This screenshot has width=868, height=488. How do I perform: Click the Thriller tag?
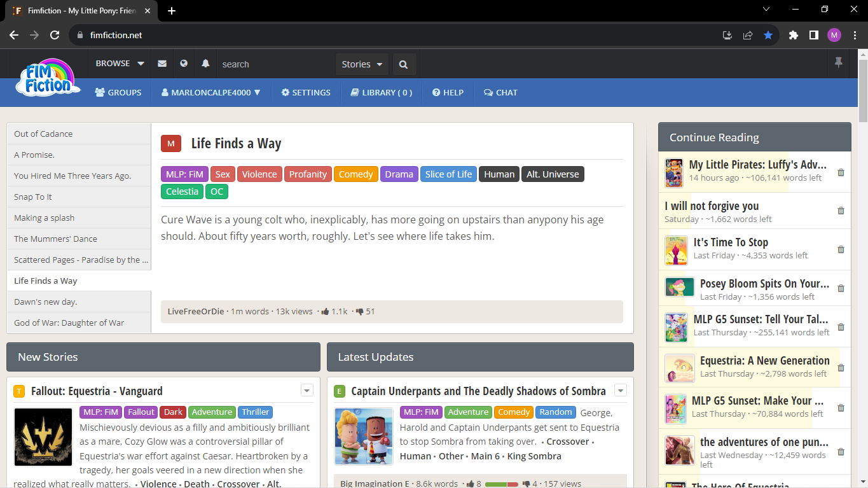[255, 412]
